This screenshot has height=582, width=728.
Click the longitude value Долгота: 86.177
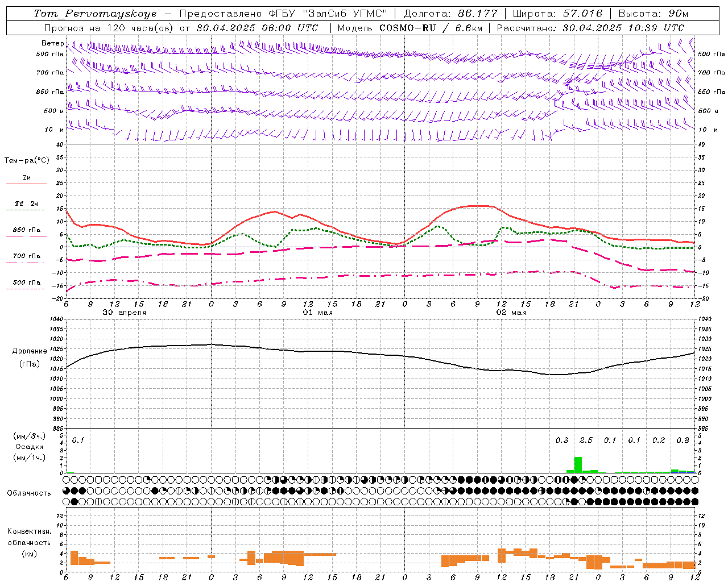coord(450,14)
